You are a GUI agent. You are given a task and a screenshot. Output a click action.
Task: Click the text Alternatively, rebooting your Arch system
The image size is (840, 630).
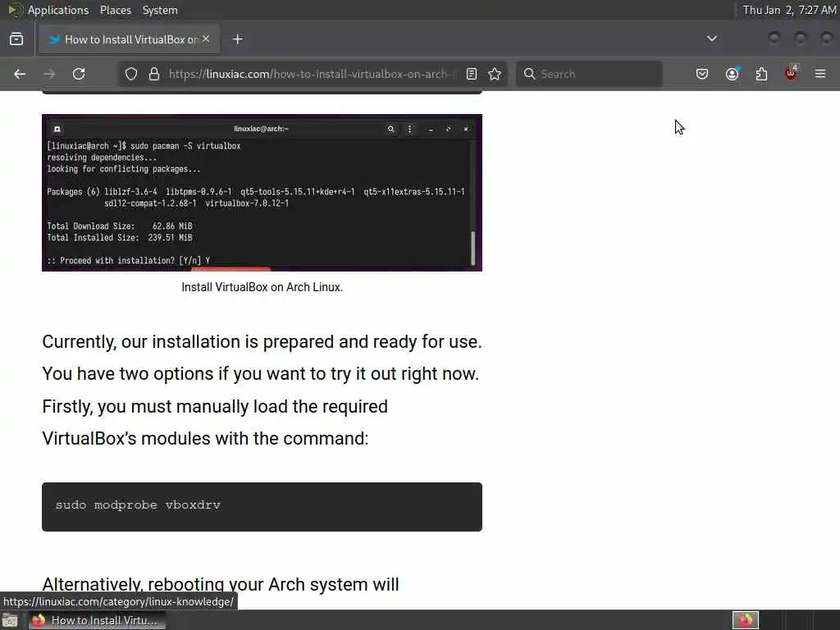221,584
